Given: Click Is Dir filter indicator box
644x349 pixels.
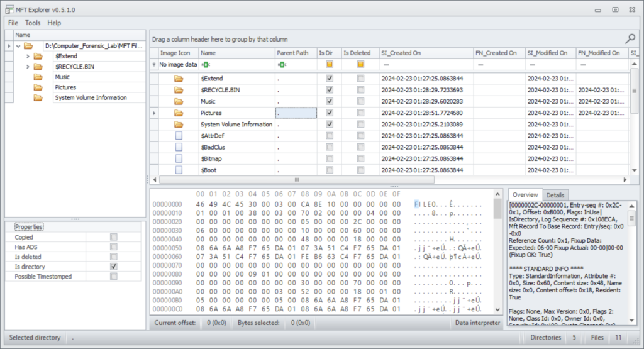Looking at the screenshot, I should [330, 64].
